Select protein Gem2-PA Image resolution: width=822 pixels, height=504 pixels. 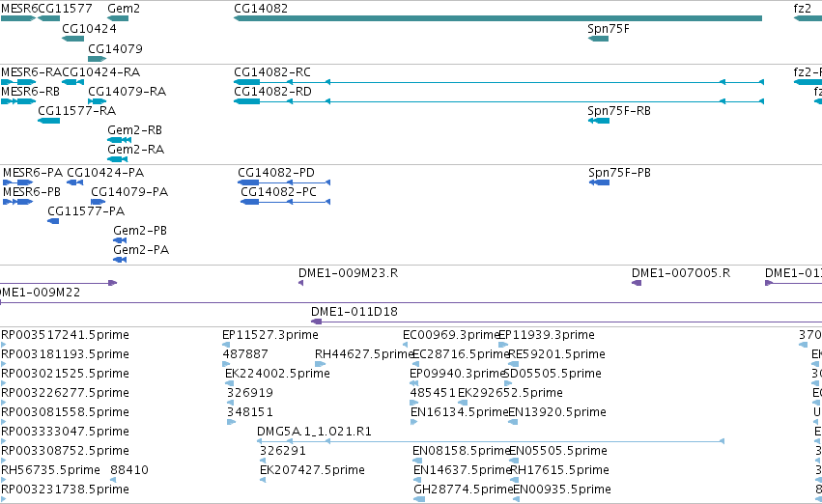pos(141,250)
